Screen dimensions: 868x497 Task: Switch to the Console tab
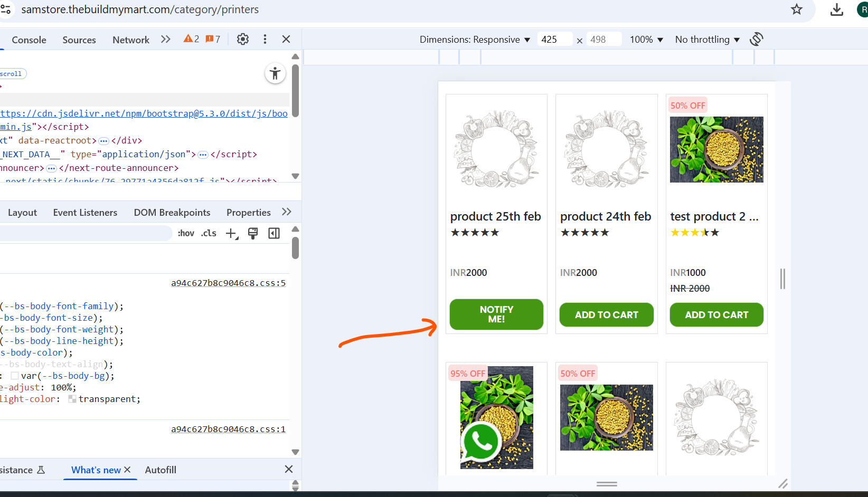29,40
